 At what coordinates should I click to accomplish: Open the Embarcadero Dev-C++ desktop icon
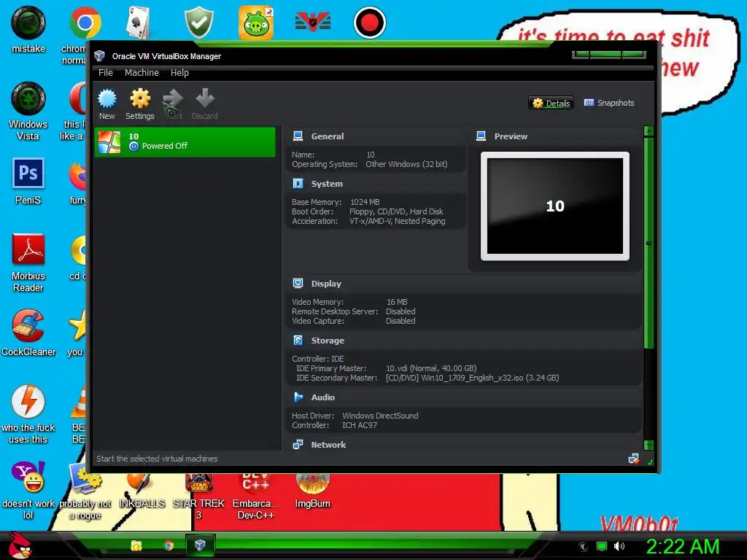coord(256,495)
